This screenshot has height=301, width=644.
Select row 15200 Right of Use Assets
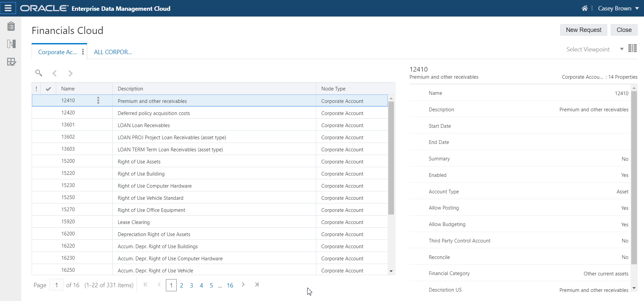coord(210,161)
